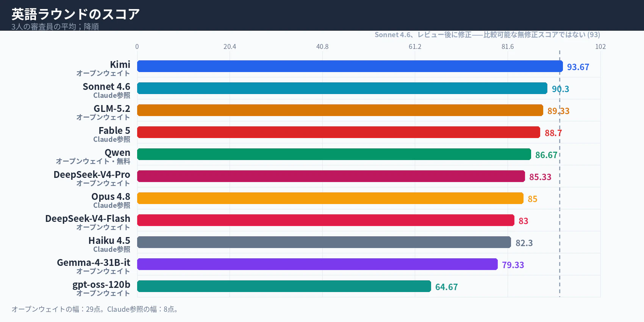Select the score value 86.67
644x322 pixels.
tap(546, 155)
